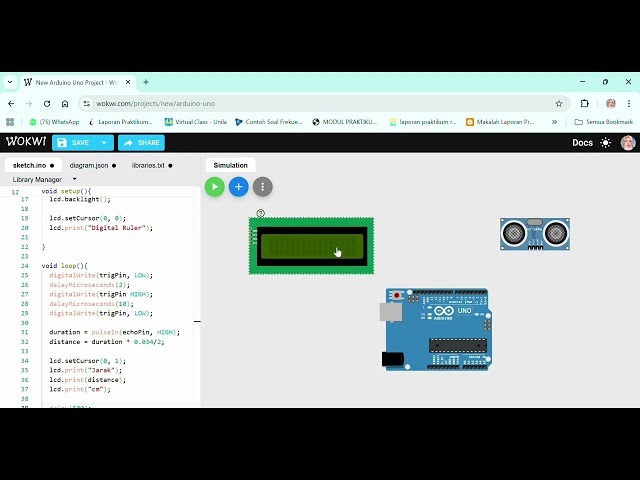Open the tab search dropdown arrow

coord(10,82)
